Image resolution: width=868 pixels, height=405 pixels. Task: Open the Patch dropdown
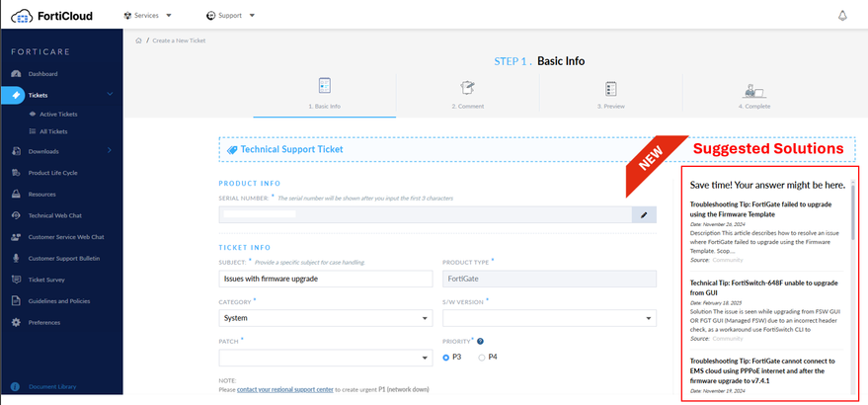pos(326,358)
